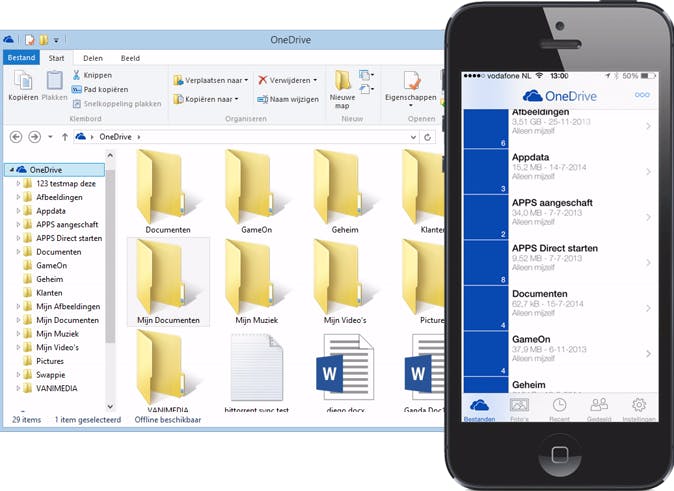The width and height of the screenshot is (674, 491).
Task: Open the Foto's tab on phone
Action: point(519,409)
